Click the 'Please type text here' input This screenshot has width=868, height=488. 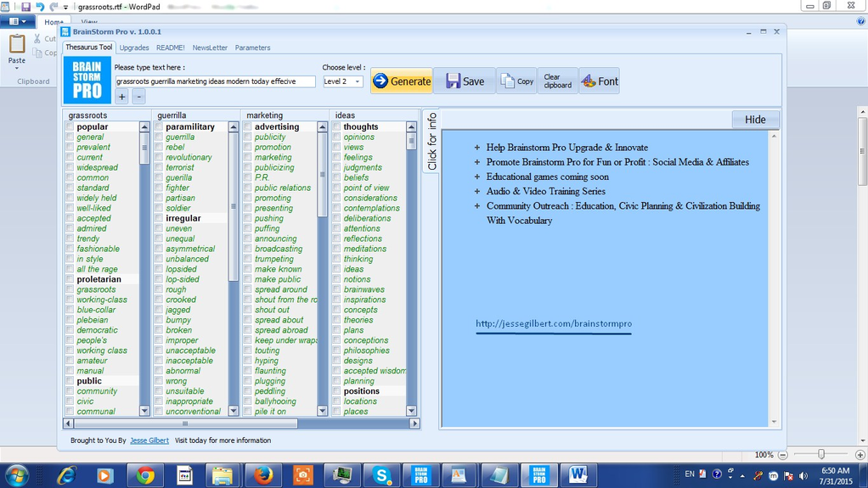coord(215,81)
